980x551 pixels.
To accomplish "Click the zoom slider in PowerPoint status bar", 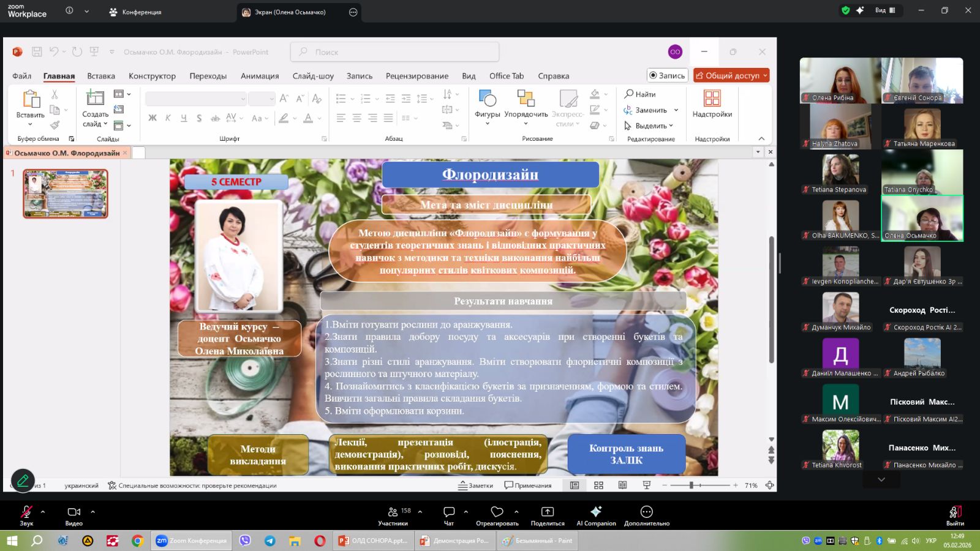I will tap(691, 485).
